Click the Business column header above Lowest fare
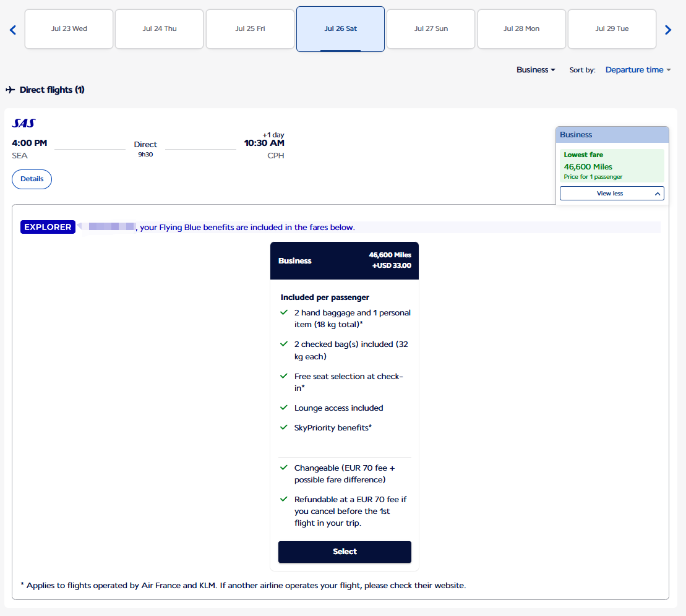Viewport: 686px width, 616px height. 612,135
